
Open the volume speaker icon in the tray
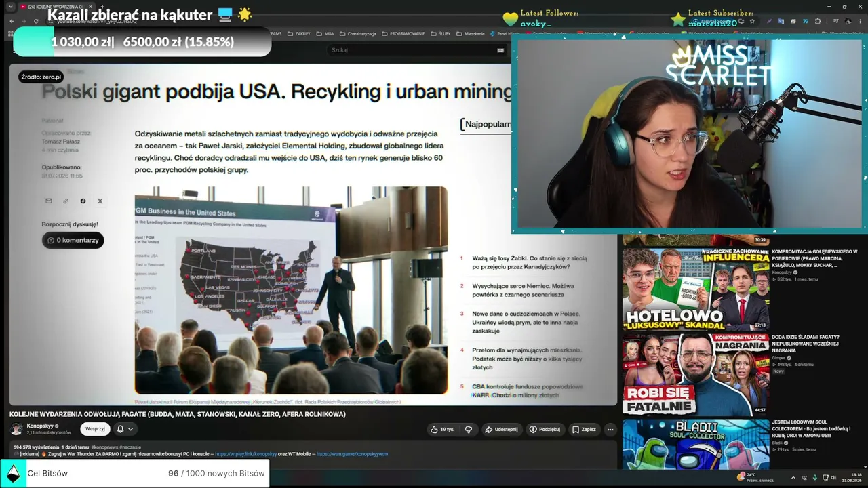click(x=833, y=478)
